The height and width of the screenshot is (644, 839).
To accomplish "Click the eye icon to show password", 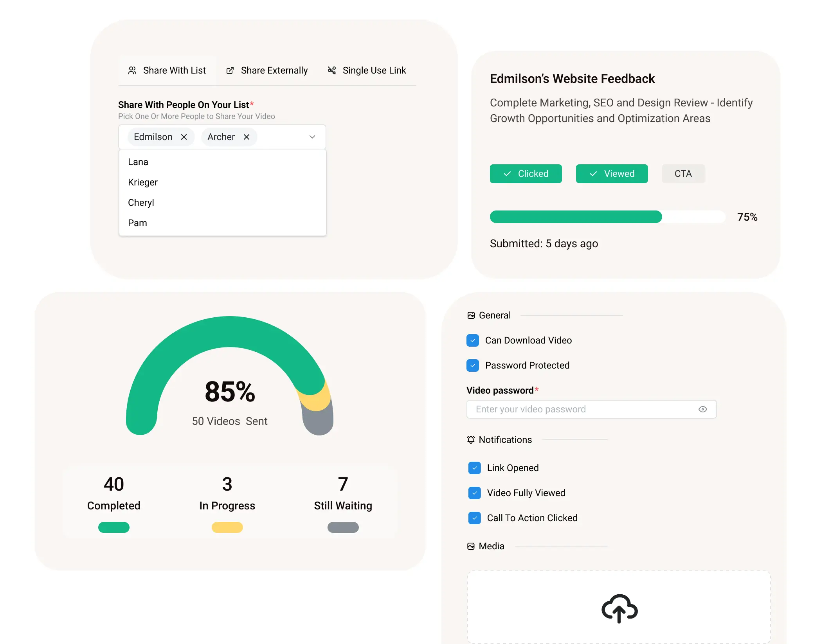I will click(703, 409).
